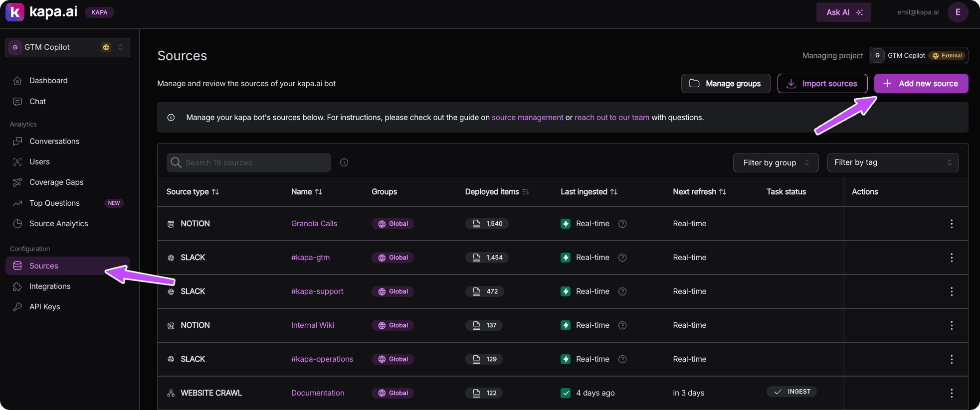Follow the reach out to our team link
Screen dimensions: 980x410
(x=612, y=118)
